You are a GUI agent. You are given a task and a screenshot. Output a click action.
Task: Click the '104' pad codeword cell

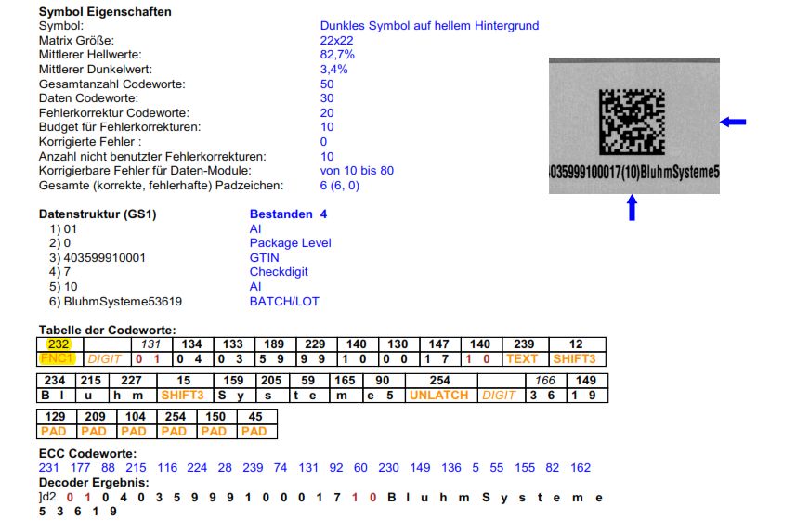136,417
